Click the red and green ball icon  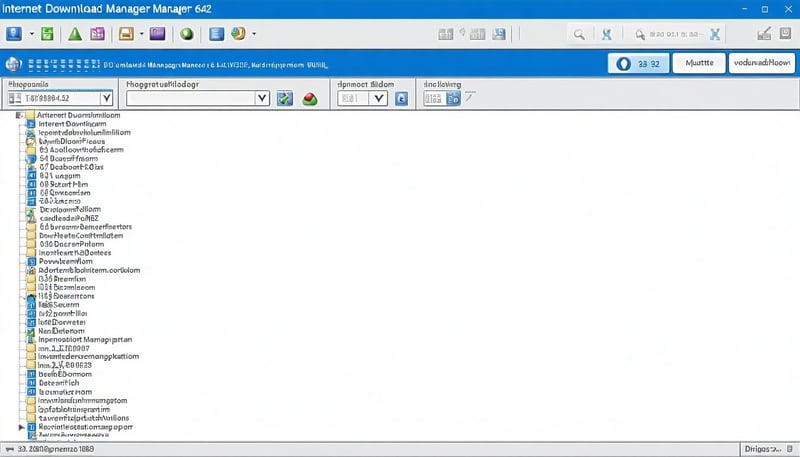pyautogui.click(x=310, y=99)
